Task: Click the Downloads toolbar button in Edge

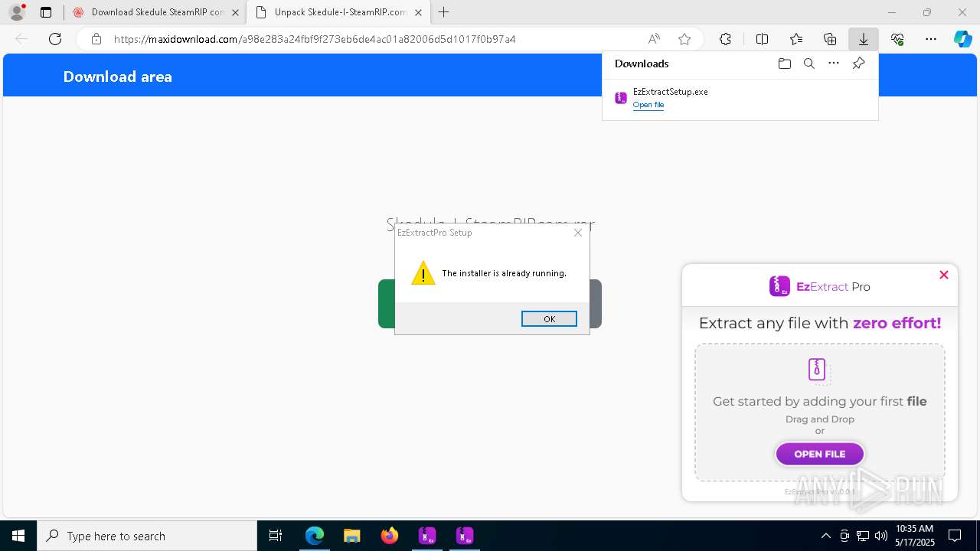Action: pos(863,39)
